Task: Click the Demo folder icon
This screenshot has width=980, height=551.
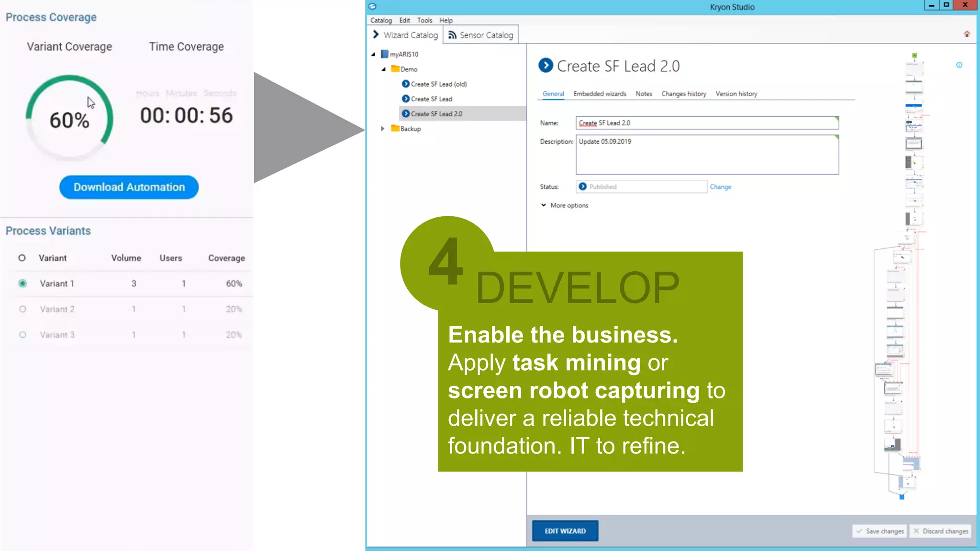Action: 395,69
